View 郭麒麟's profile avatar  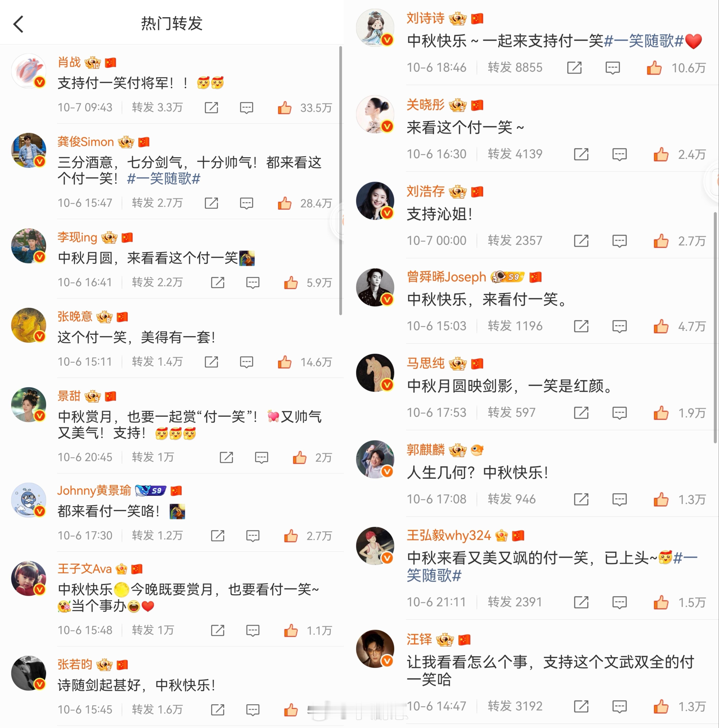coord(375,459)
